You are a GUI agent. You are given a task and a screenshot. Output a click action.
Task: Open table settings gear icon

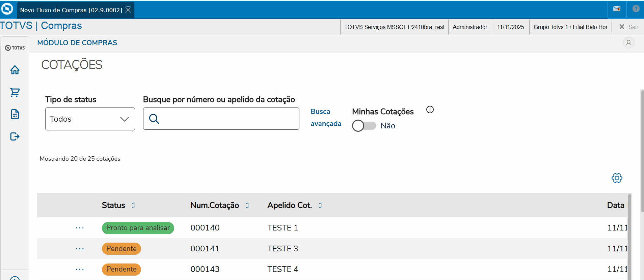pyautogui.click(x=617, y=178)
